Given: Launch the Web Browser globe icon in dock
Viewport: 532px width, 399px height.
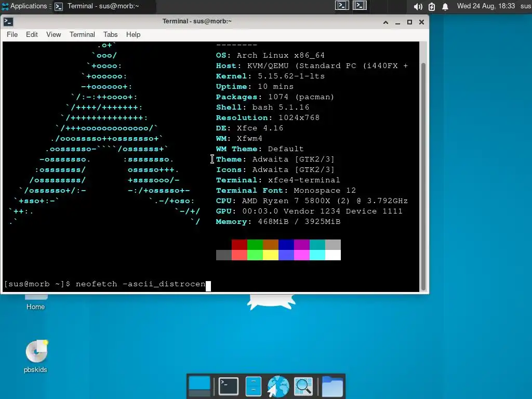Looking at the screenshot, I should [278, 386].
